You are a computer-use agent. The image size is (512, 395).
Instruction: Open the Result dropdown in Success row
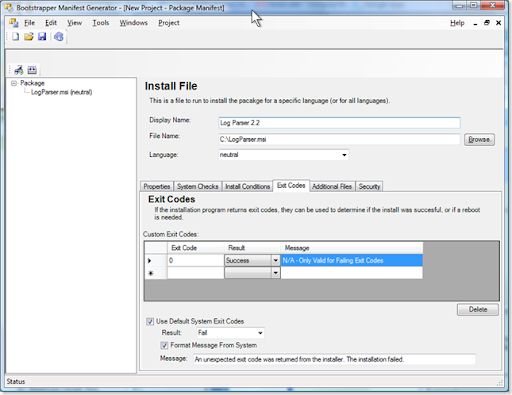276,260
